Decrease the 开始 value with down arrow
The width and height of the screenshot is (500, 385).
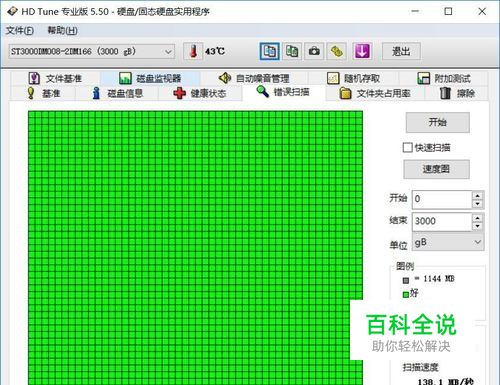pos(478,204)
